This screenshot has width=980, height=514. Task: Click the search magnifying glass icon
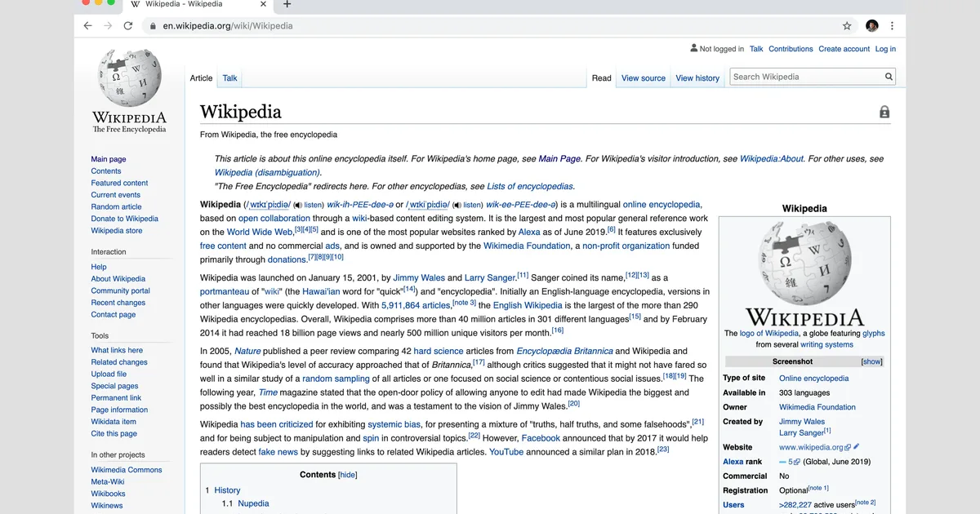click(x=889, y=77)
